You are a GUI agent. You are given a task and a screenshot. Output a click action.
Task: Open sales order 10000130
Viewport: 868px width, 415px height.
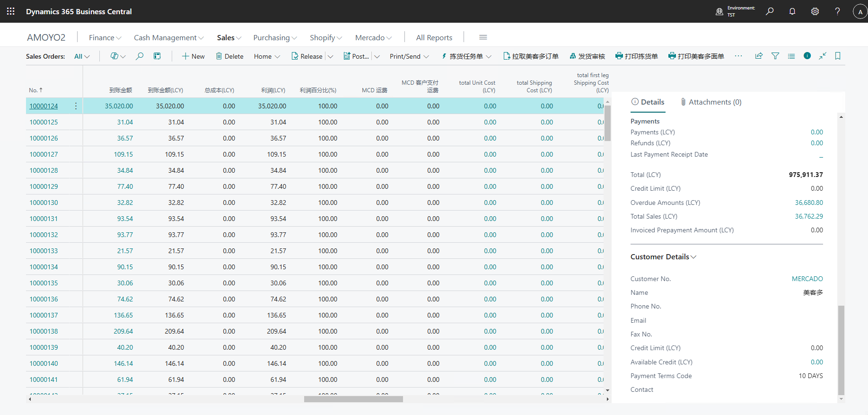[44, 203]
